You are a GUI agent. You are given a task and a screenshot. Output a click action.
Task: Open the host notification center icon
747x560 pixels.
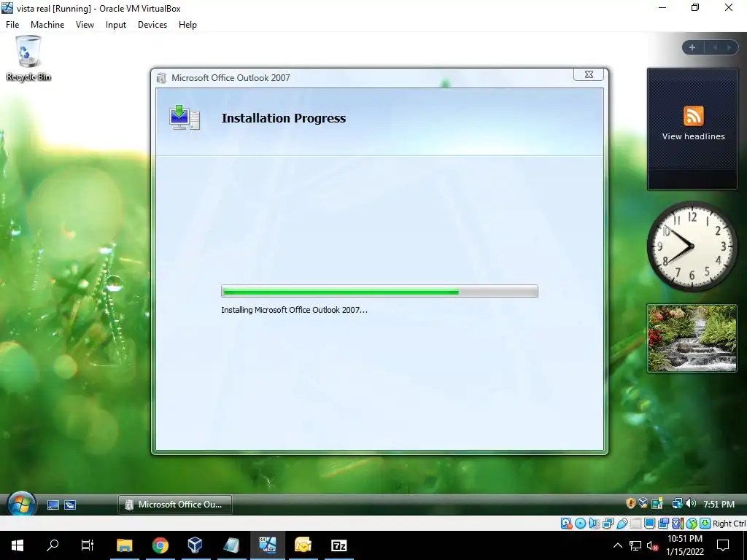pyautogui.click(x=723, y=545)
